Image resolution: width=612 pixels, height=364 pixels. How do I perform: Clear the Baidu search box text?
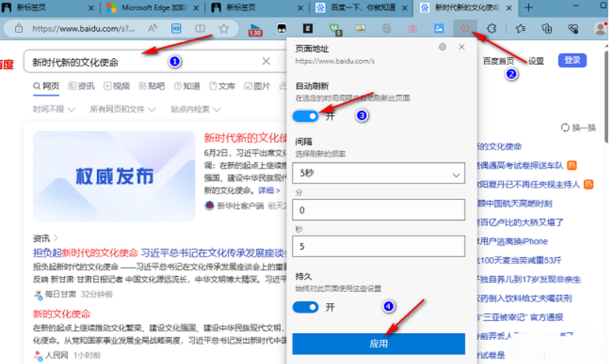point(266,61)
